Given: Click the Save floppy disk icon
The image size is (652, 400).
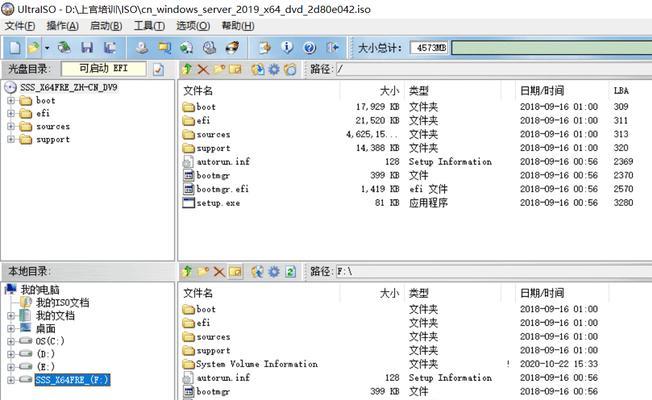Looking at the screenshot, I should pyautogui.click(x=87, y=47).
